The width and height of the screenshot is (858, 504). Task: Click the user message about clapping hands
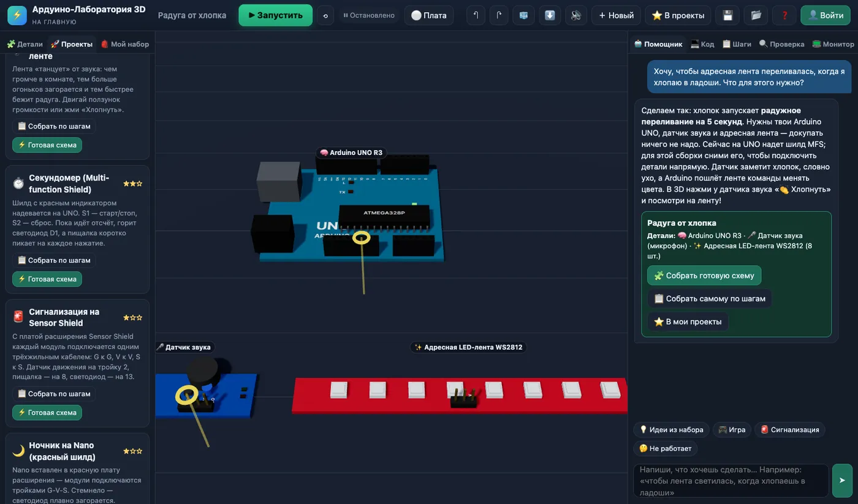tap(749, 77)
